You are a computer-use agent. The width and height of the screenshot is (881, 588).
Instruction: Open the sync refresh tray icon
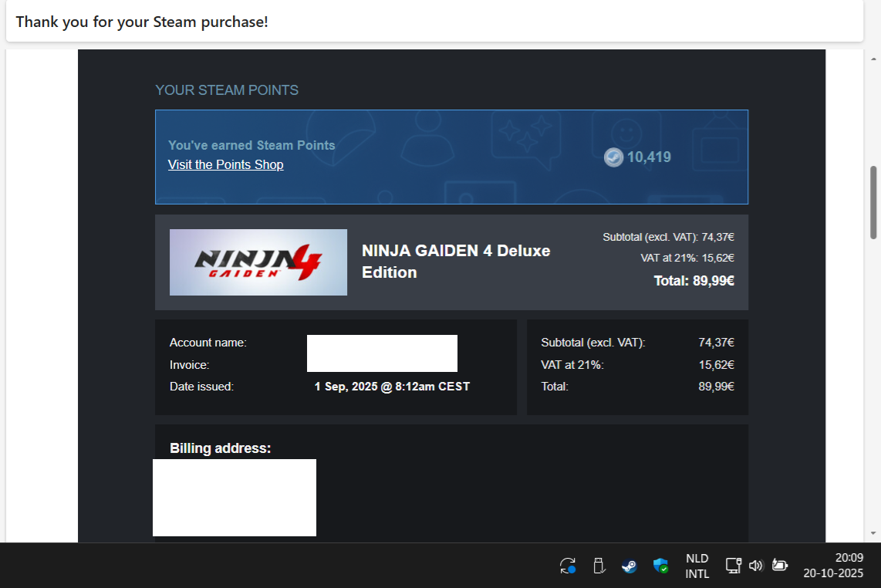(568, 566)
